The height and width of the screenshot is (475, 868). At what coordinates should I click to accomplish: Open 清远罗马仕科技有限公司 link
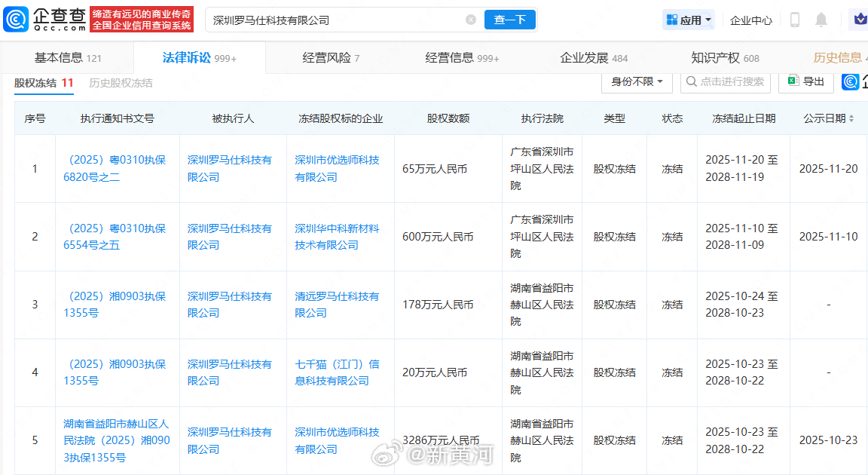point(337,305)
